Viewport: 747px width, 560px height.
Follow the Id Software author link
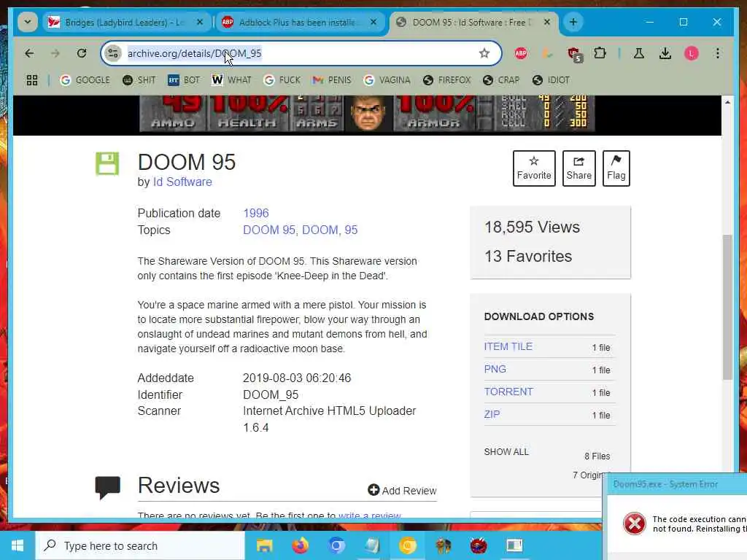[182, 182]
